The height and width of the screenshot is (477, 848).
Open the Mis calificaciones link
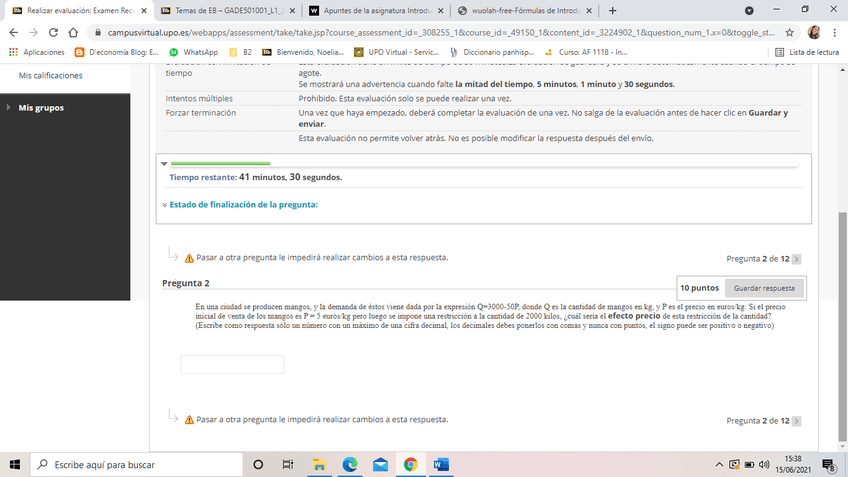coord(51,76)
